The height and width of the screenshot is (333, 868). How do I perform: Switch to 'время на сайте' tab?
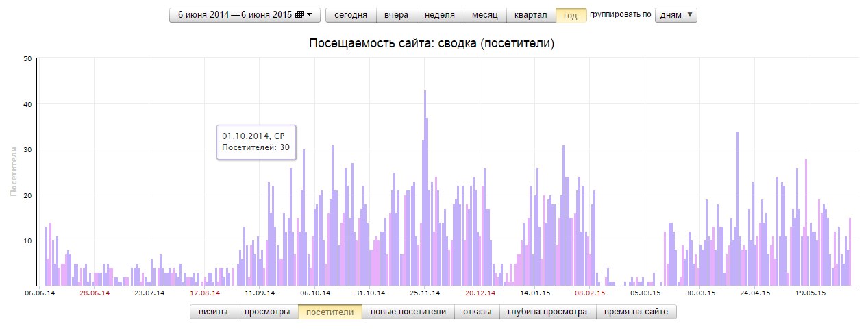[636, 312]
